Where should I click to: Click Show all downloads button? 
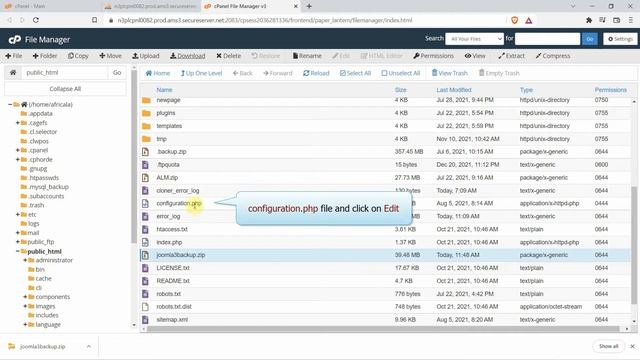coord(608,346)
